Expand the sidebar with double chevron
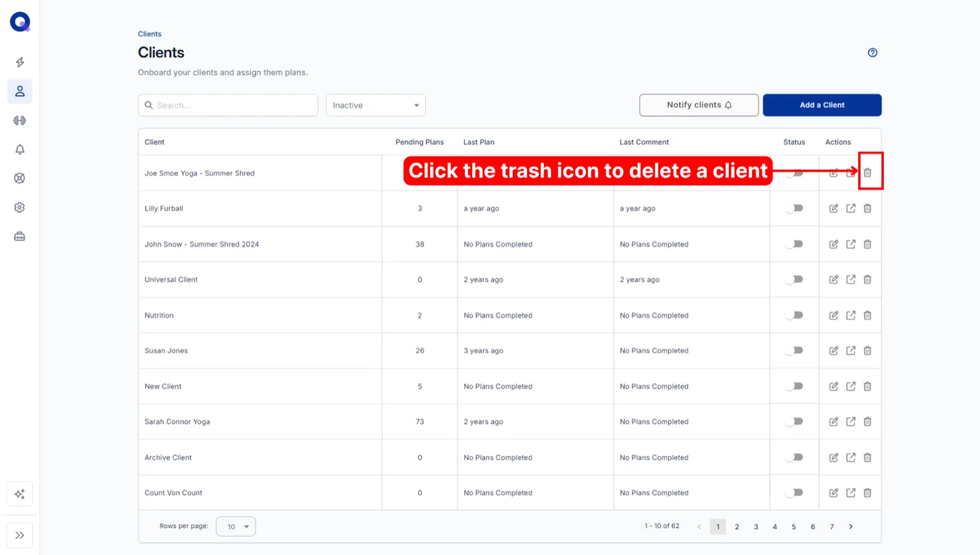Viewport: 980px width, 555px height. coord(20,535)
